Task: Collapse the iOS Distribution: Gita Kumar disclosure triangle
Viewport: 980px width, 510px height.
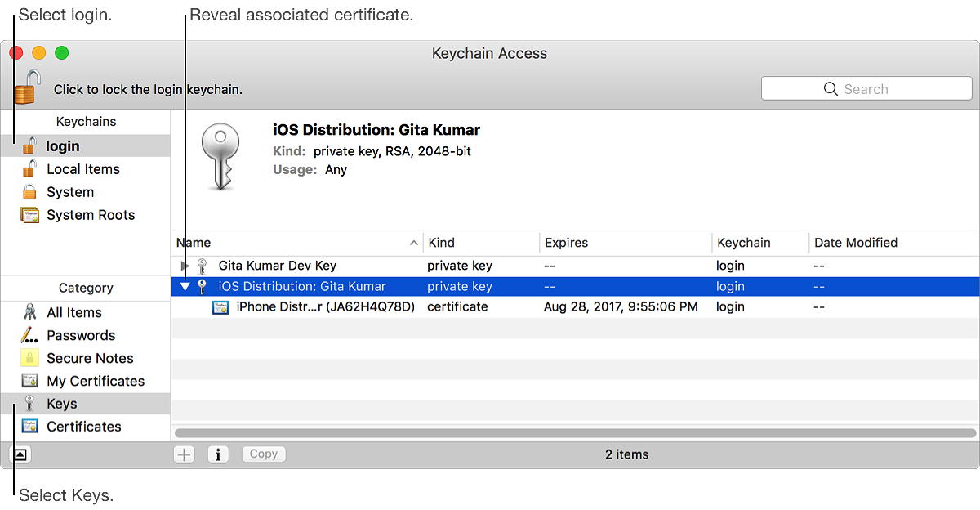Action: (185, 287)
